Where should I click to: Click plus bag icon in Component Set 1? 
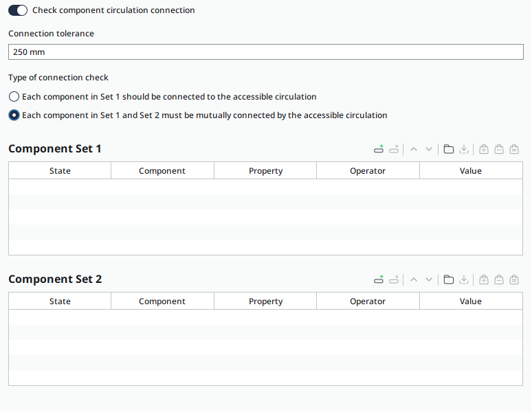coord(484,149)
